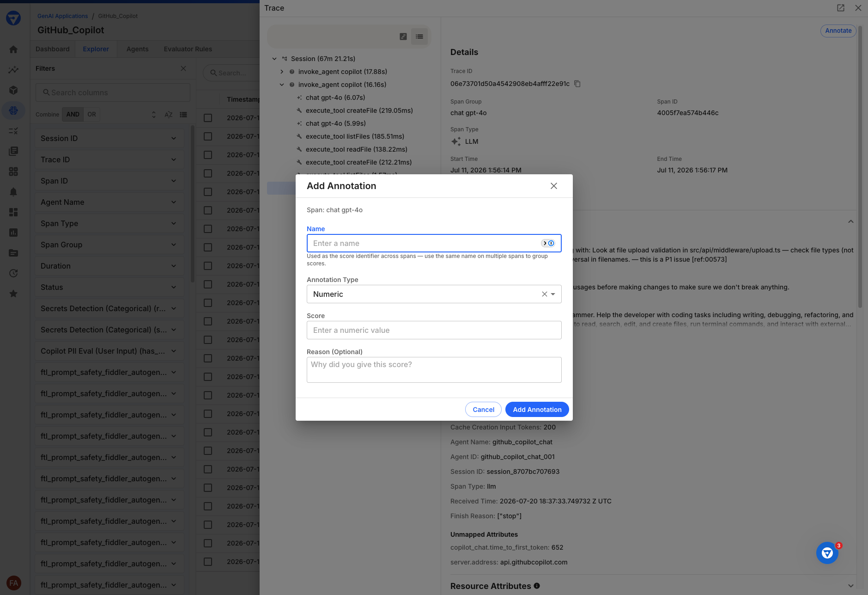Toggle filter list view icon
Screen dimensions: 868x595
click(x=183, y=115)
